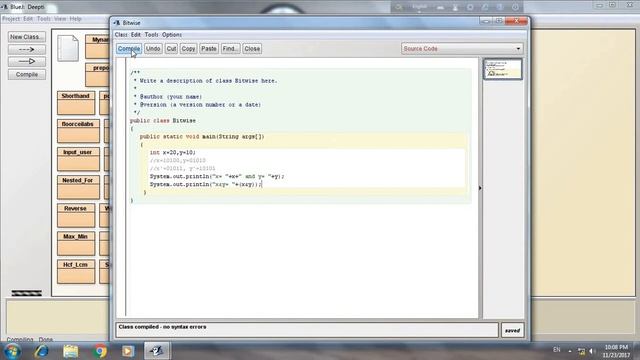Click the Undo toolbar button
This screenshot has width=640, height=360.
pyautogui.click(x=153, y=49)
